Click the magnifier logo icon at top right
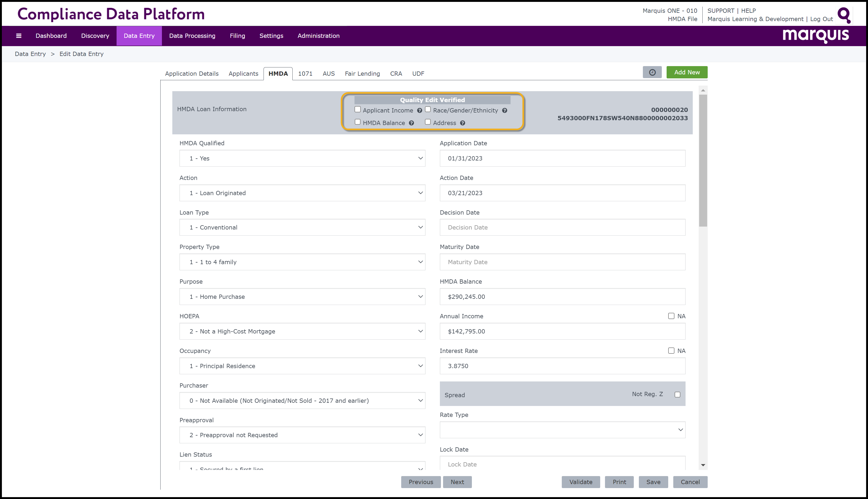 [x=844, y=15]
